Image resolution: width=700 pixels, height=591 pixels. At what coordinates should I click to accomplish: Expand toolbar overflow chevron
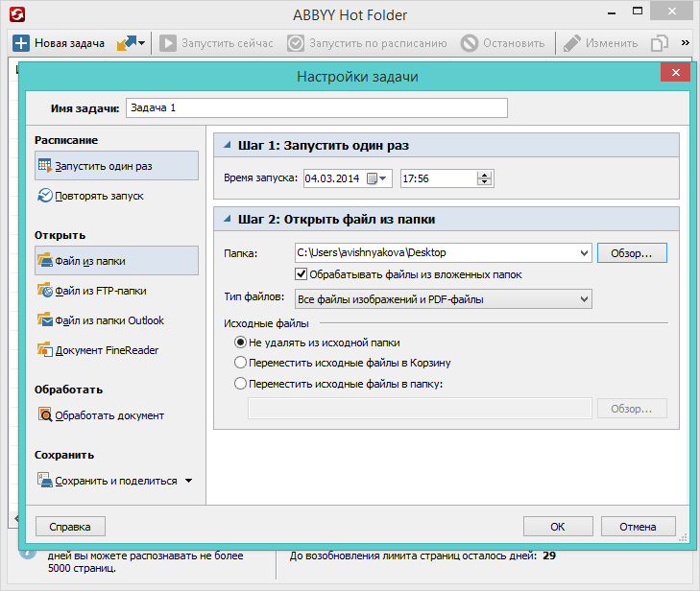pos(685,43)
